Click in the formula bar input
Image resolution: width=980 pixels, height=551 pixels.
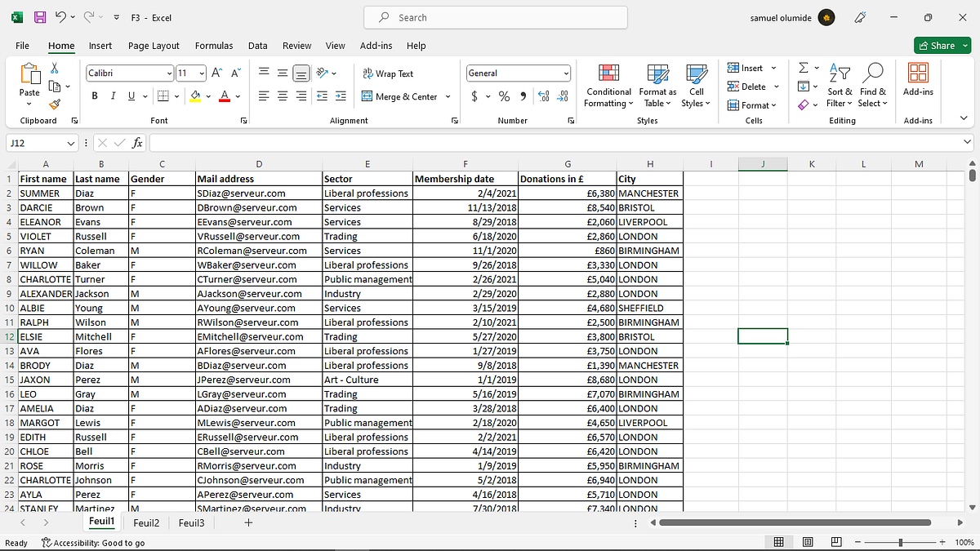pyautogui.click(x=555, y=143)
